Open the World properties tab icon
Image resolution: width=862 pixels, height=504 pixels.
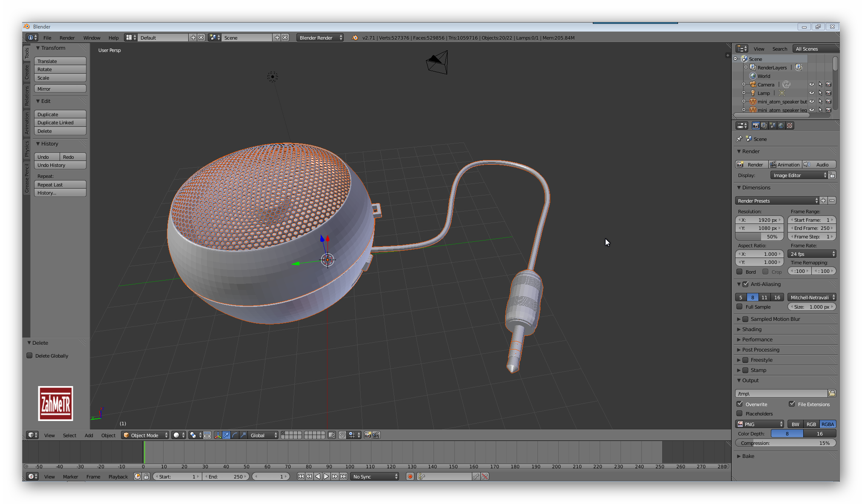(x=781, y=126)
